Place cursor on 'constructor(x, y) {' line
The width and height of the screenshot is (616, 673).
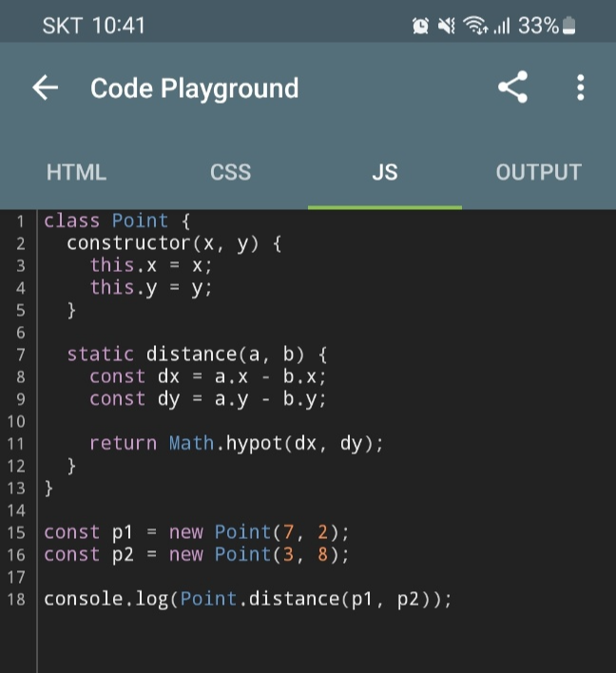click(174, 243)
